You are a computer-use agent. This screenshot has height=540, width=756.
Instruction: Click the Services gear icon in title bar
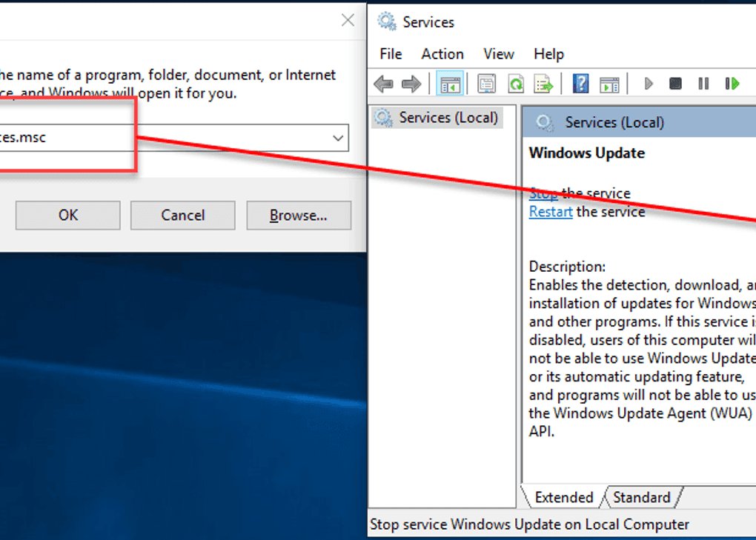[x=387, y=21]
